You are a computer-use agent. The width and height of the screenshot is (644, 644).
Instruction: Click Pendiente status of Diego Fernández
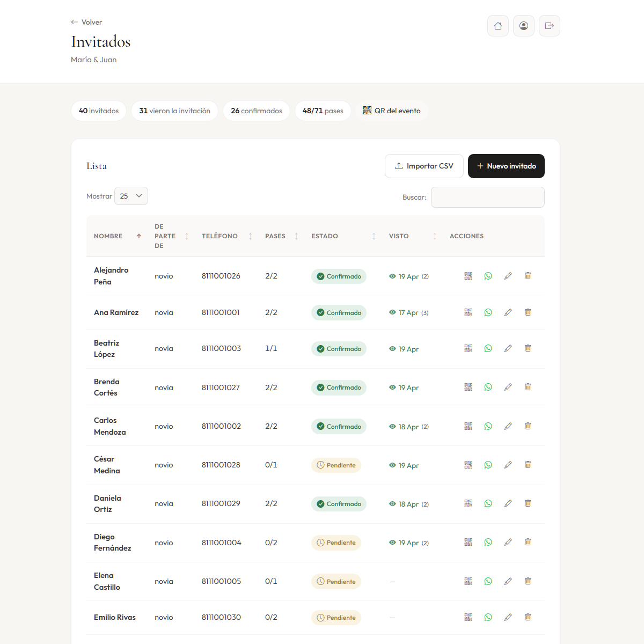[x=336, y=543]
